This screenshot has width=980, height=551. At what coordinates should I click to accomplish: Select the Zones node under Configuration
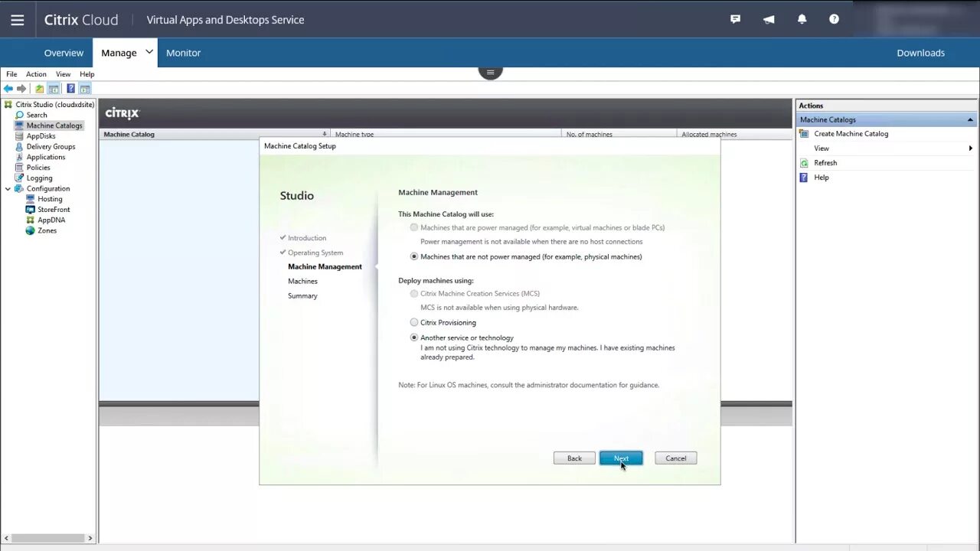pyautogui.click(x=47, y=230)
